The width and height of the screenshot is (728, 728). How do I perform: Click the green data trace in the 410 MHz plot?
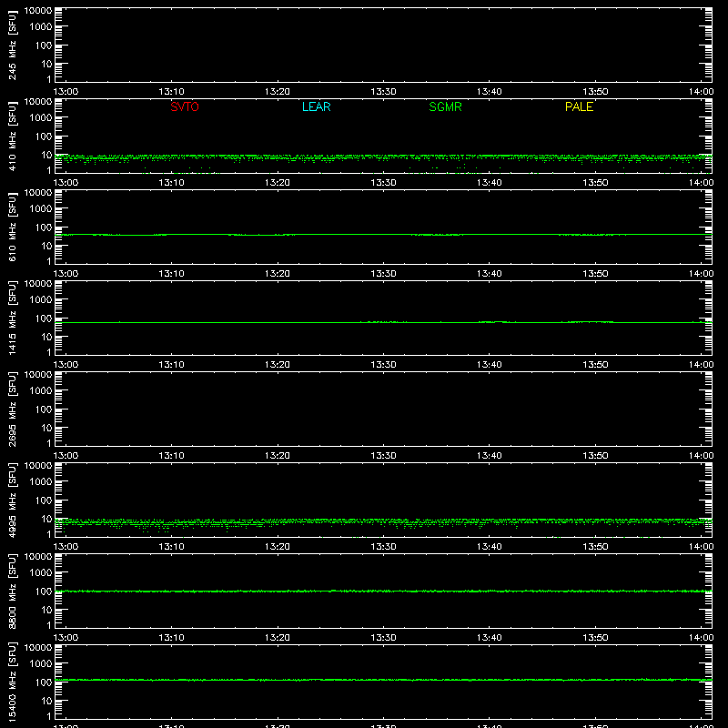pyautogui.click(x=383, y=157)
